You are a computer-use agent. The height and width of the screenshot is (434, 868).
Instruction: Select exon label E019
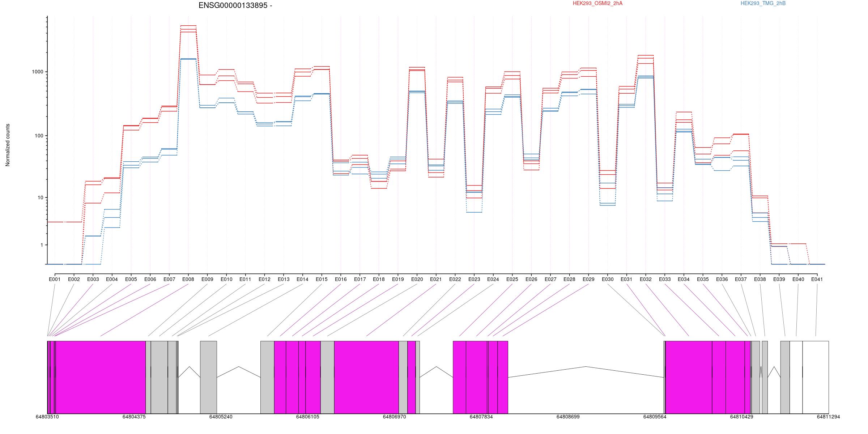click(398, 279)
